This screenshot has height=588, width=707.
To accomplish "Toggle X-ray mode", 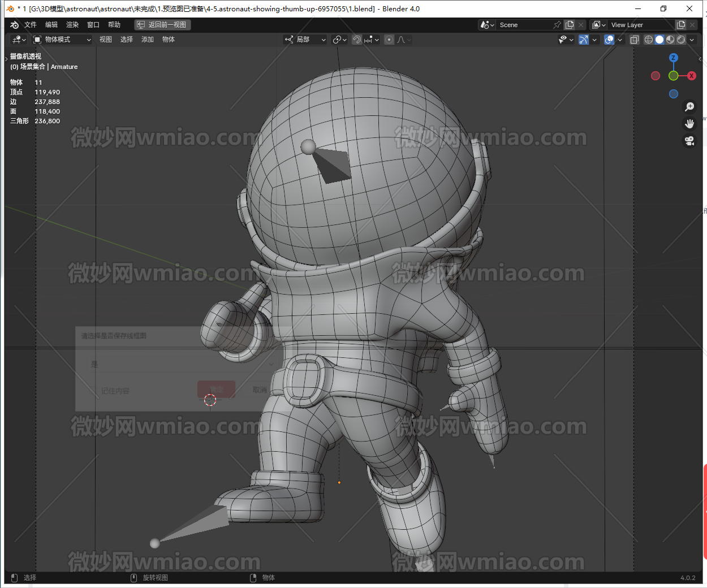I will point(635,40).
